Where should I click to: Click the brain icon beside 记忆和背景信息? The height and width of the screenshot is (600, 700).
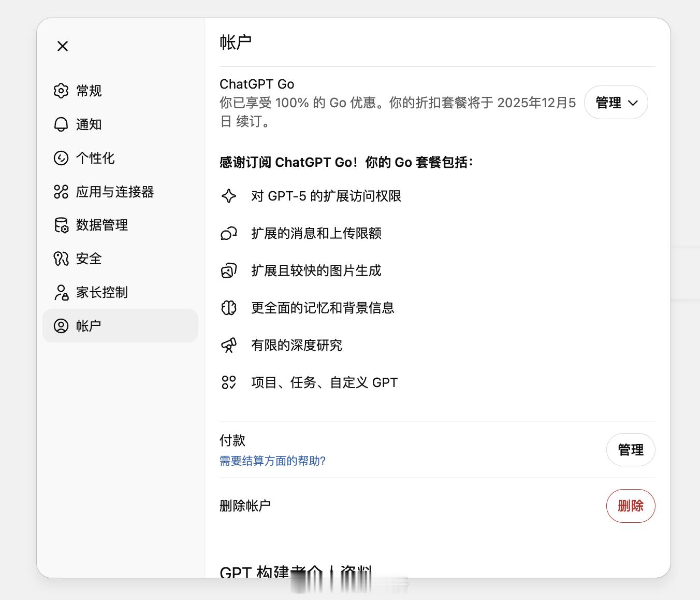pyautogui.click(x=229, y=308)
